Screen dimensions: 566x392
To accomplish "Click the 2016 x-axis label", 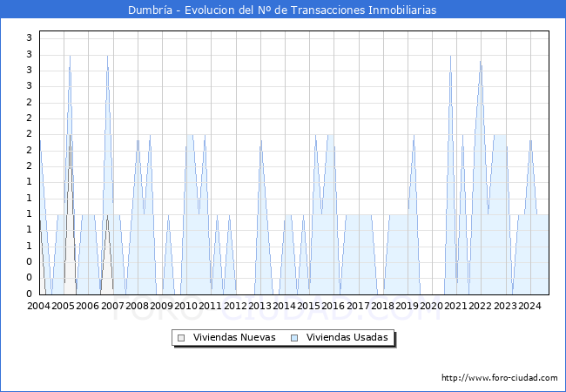I will (x=333, y=306).
